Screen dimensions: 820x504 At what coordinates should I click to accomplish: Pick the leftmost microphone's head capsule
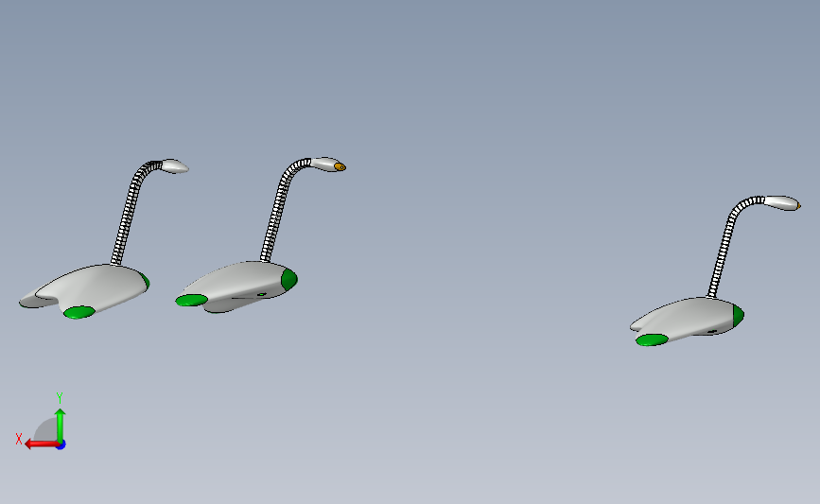(x=175, y=166)
